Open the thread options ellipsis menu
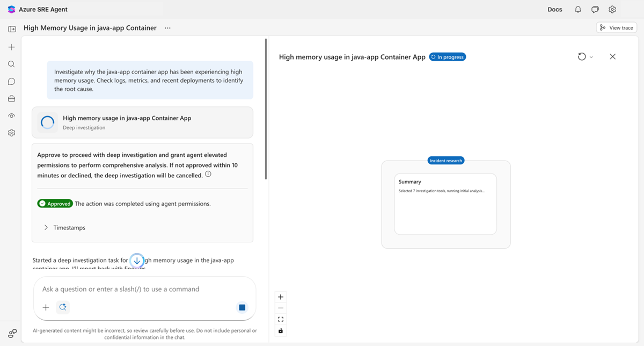This screenshot has width=644, height=346. point(167,28)
